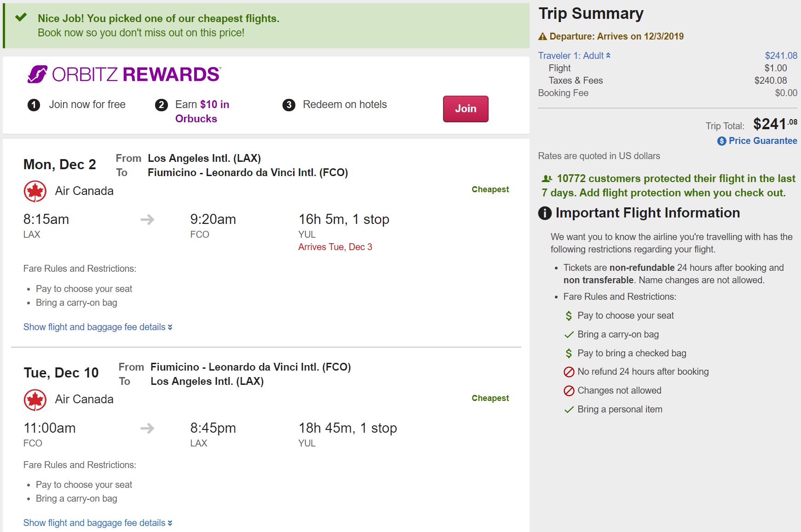Expand departure flight and baggage fee details

[98, 327]
